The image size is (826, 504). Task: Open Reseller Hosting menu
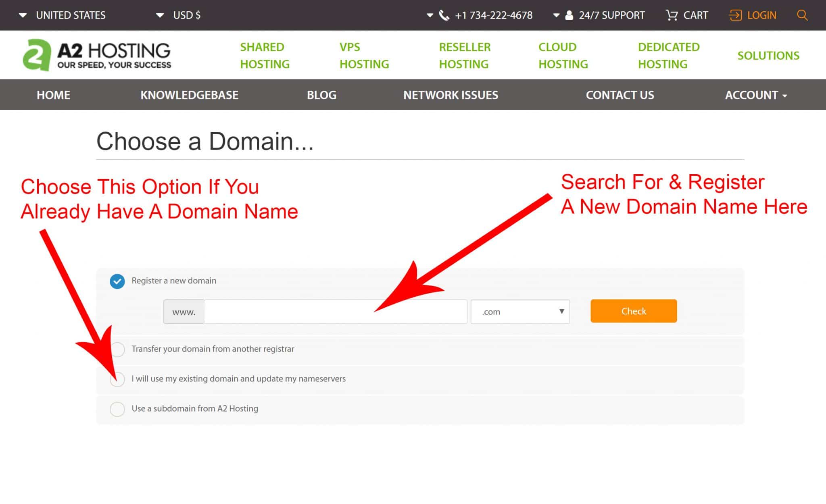tap(465, 55)
